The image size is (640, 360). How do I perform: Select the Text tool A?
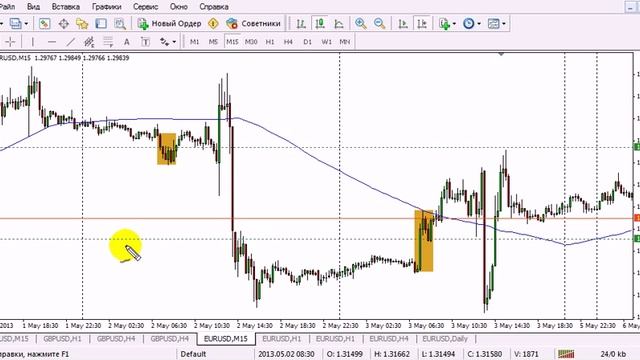pos(127,42)
